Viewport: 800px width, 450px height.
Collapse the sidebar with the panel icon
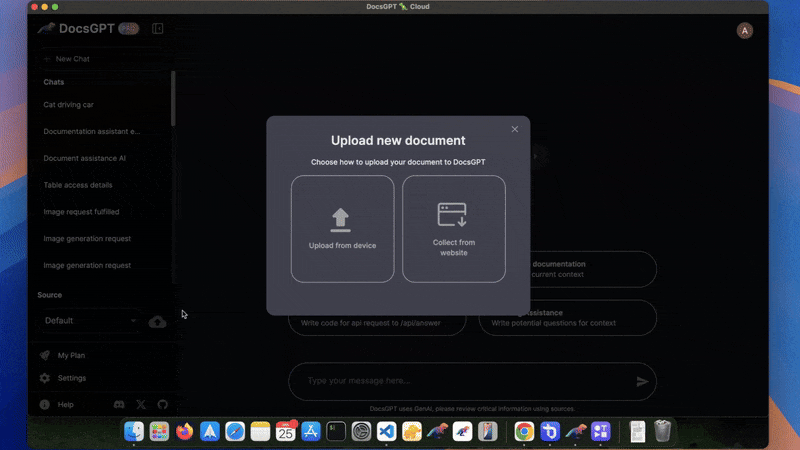158,29
